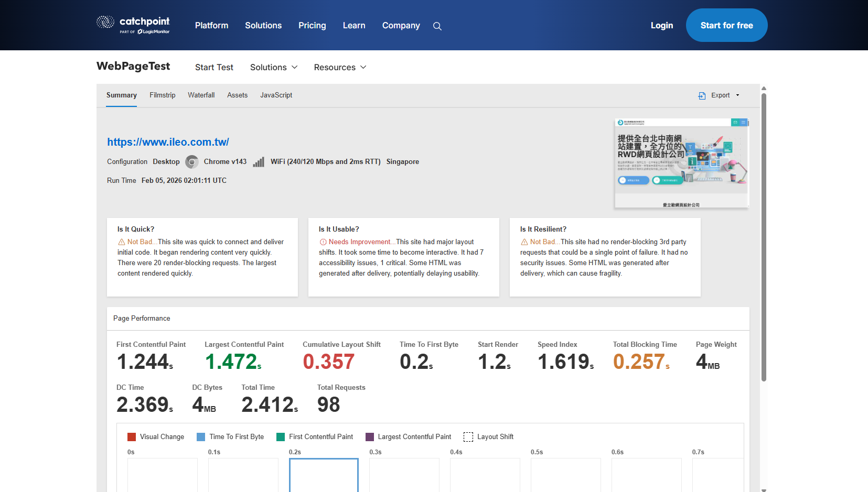Image resolution: width=868 pixels, height=492 pixels.
Task: Click the warning icon in Is It Quick
Action: [x=122, y=242]
